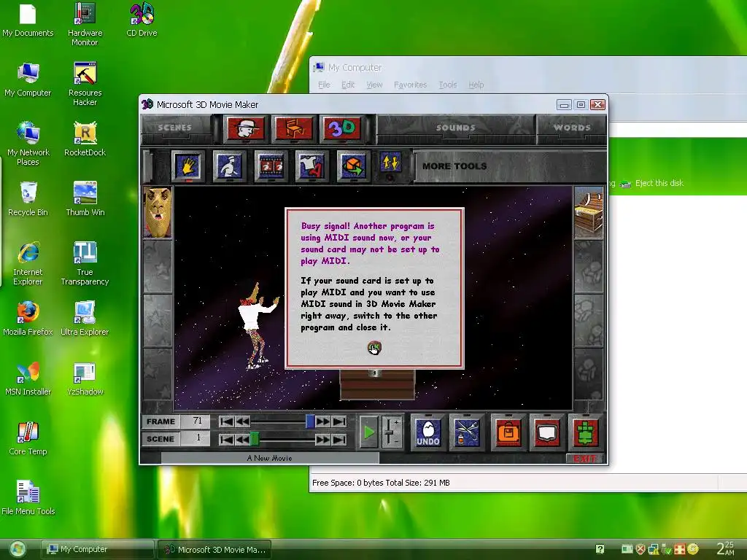Select the up-down arrows move tool
The width and height of the screenshot is (747, 560).
(x=390, y=163)
